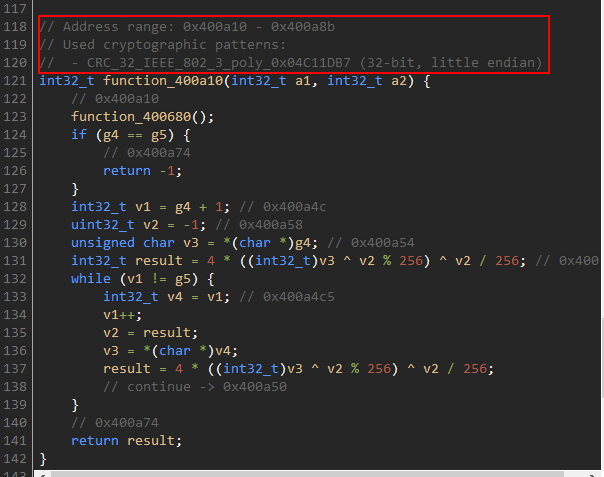
Task: Click the 'v3 = *(char *)v4;' assignment
Action: click(170, 351)
